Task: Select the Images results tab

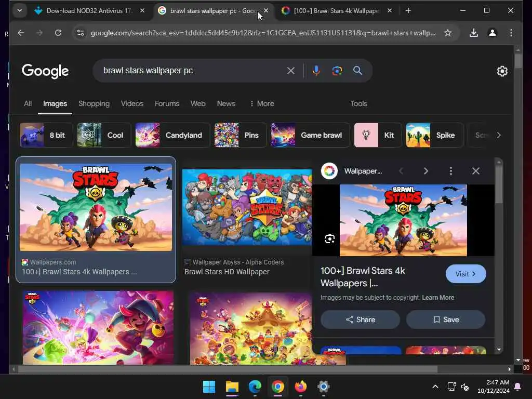Action: click(55, 103)
